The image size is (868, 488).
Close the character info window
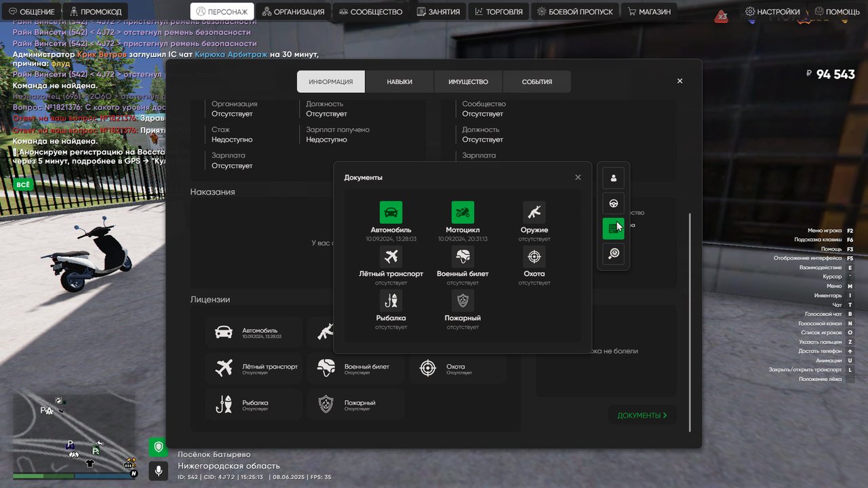pos(680,81)
